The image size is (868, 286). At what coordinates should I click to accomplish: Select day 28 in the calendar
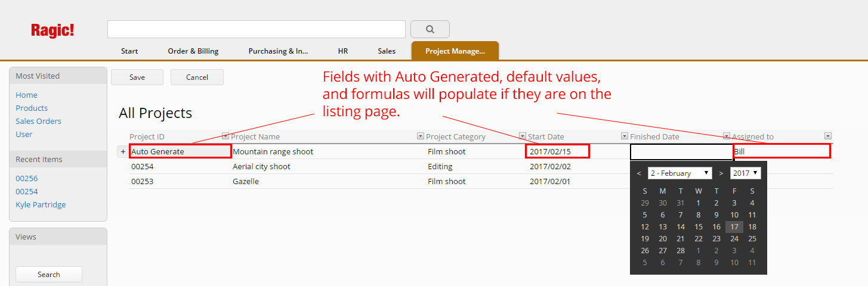pos(681,250)
